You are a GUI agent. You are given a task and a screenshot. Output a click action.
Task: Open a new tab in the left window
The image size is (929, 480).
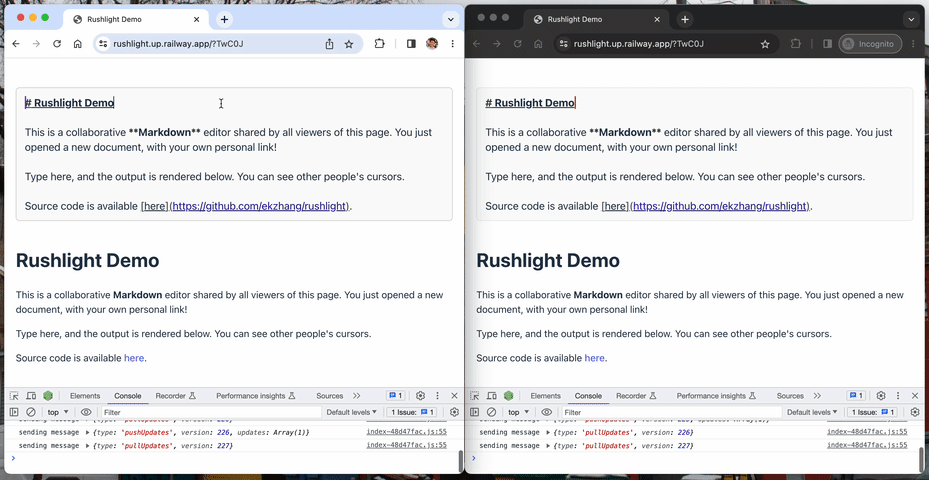pos(224,20)
